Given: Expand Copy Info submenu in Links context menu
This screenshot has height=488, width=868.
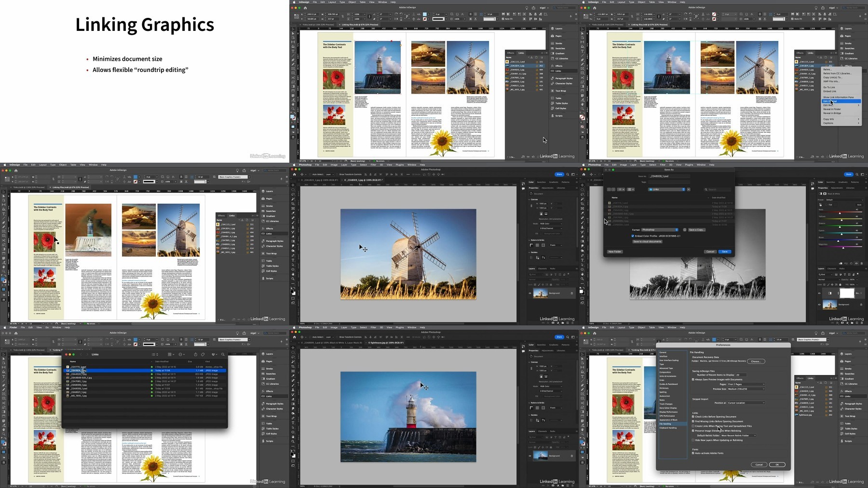Looking at the screenshot, I should 841,119.
